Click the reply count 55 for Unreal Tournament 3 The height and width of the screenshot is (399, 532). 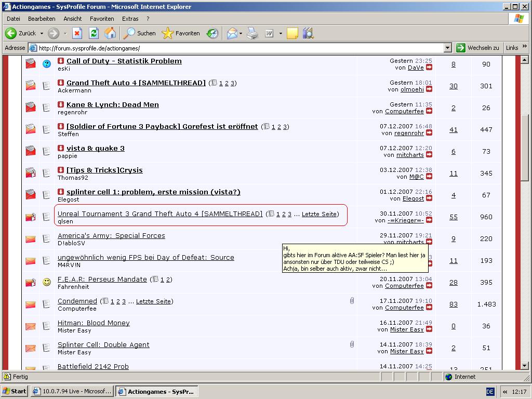click(x=453, y=217)
